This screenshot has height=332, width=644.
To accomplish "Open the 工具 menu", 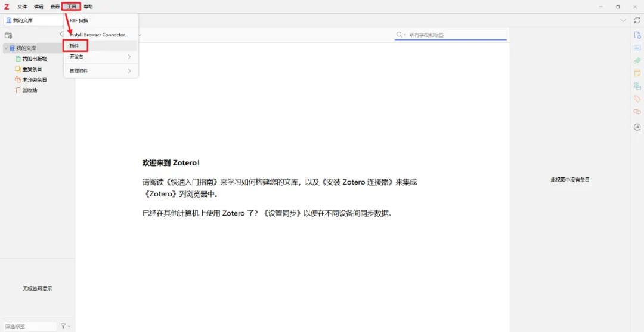I will (x=72, y=7).
